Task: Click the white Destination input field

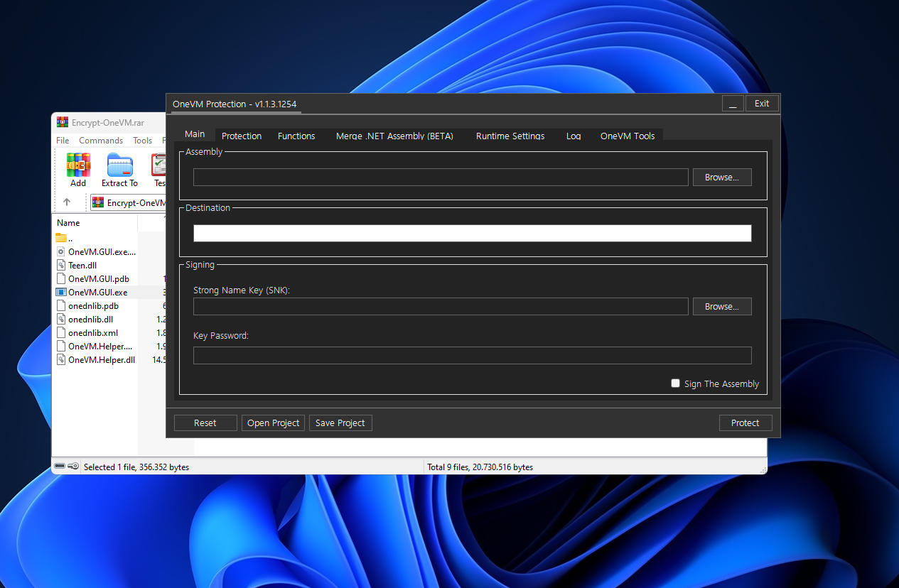Action: [x=472, y=233]
